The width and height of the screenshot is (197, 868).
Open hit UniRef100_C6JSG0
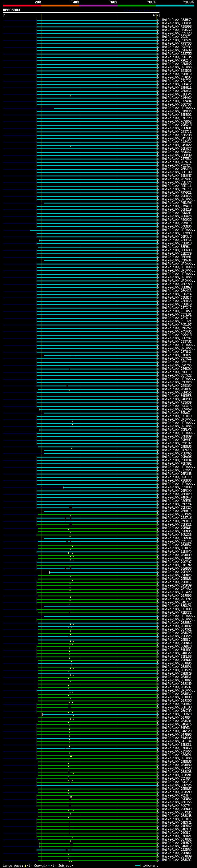pos(176,30)
